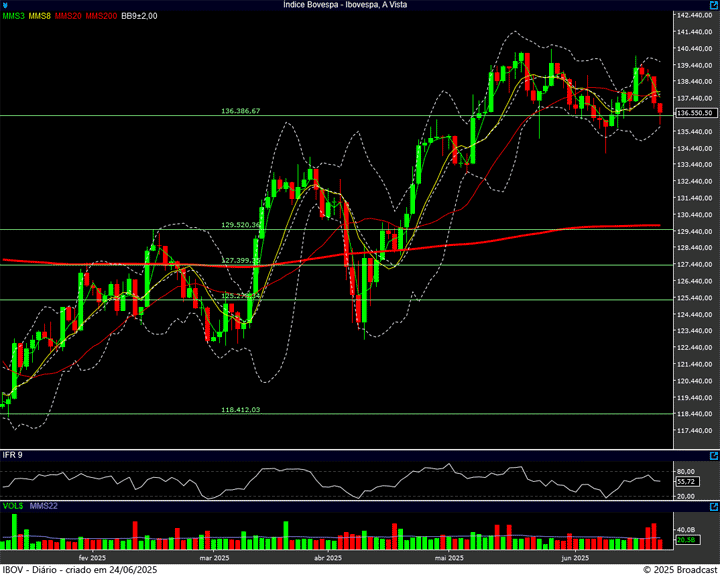Click the IFR 9 indicator label
720x575 pixels.
(13, 455)
